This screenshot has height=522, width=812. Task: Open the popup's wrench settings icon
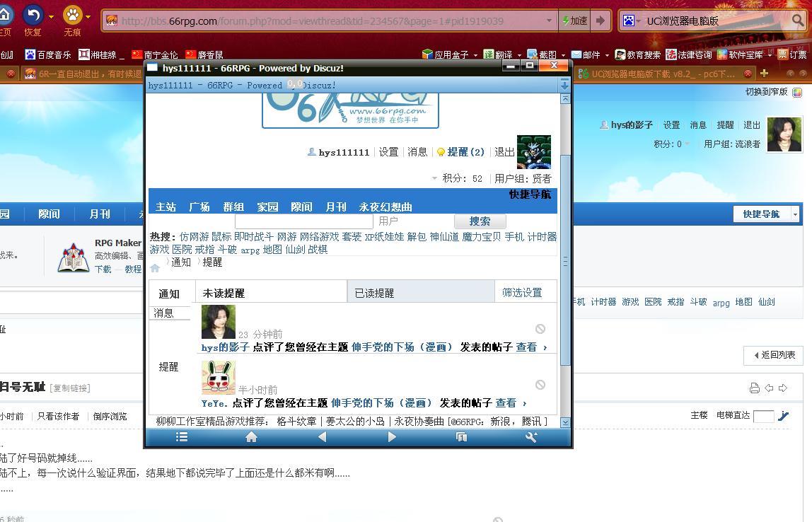click(530, 437)
